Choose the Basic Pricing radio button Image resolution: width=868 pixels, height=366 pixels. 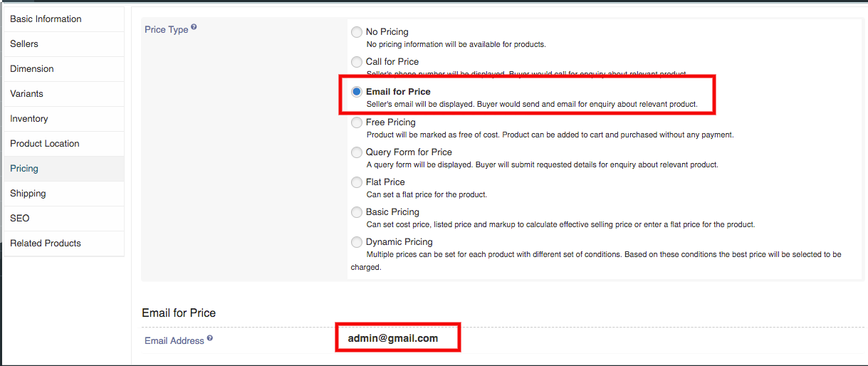(357, 212)
